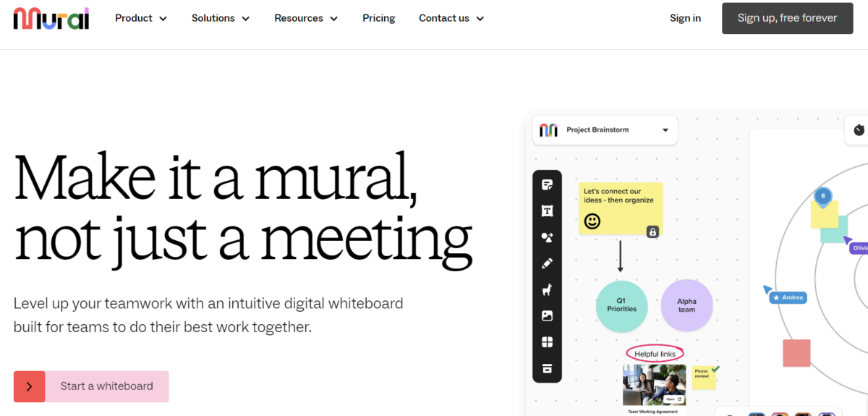Click the Sign in link
The height and width of the screenshot is (416, 868).
[x=685, y=18]
